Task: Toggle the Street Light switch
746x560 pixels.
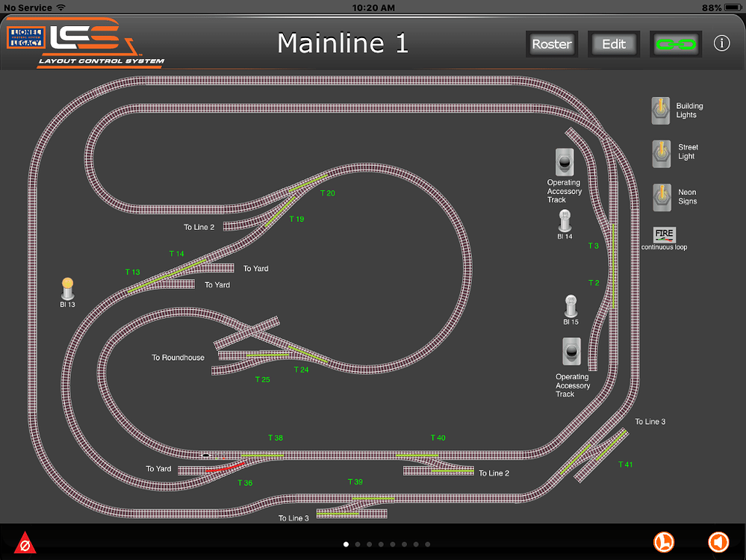Action: [660, 153]
